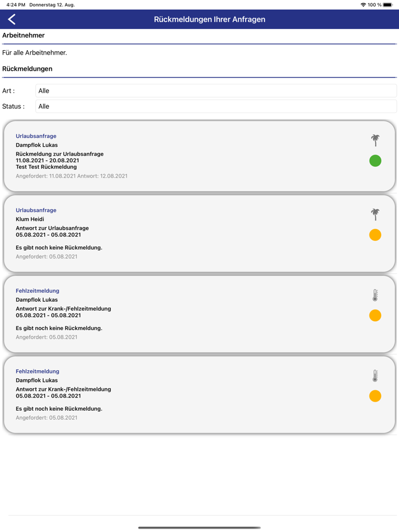Viewport: 399px width, 532px height.
Task: Tap the Arbeitnehmer section header
Action: point(23,35)
